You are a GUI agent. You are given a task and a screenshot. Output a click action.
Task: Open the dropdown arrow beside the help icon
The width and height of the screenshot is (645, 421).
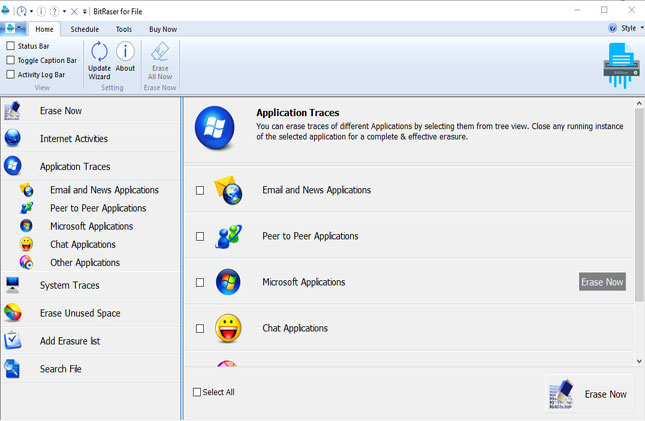pos(64,12)
